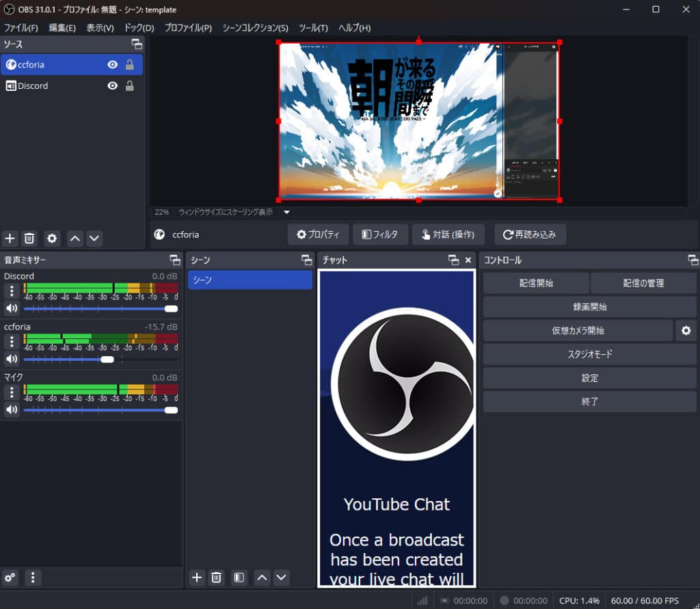The width and height of the screenshot is (700, 609).
Task: Add a new scene with plus icon
Action: click(x=197, y=578)
